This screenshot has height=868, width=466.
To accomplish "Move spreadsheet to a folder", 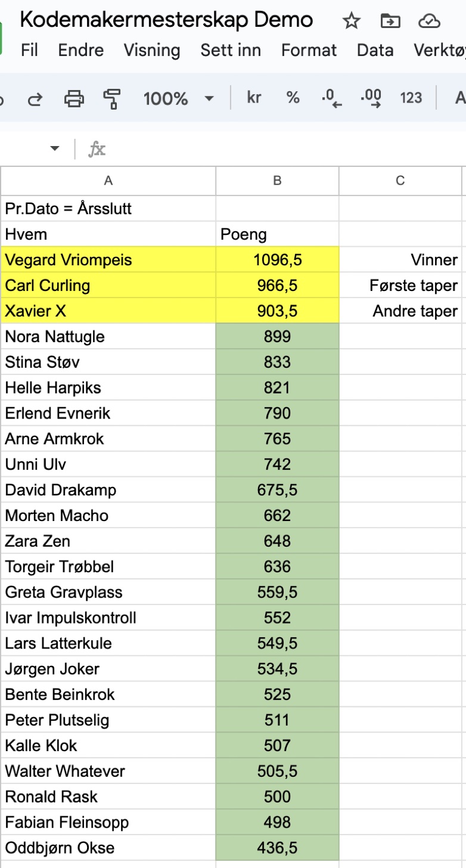I will 390,21.
